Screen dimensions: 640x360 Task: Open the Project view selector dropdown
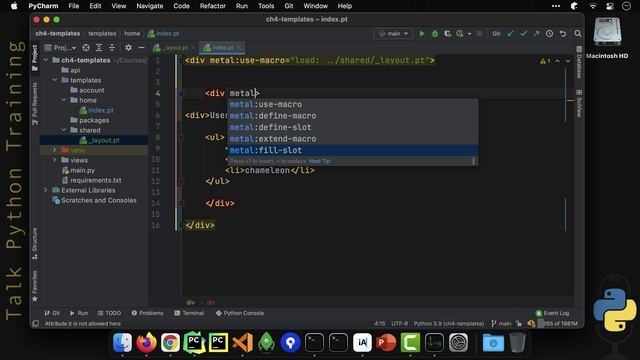click(60, 48)
